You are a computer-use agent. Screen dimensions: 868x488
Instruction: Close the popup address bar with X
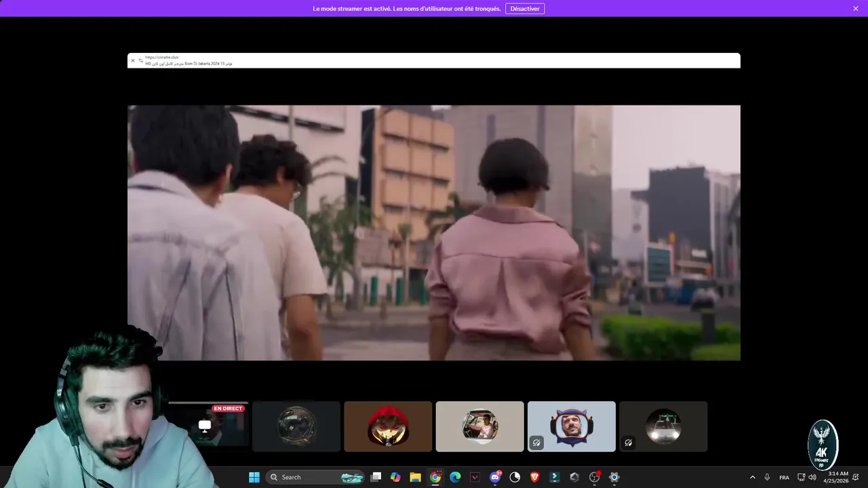click(x=133, y=60)
